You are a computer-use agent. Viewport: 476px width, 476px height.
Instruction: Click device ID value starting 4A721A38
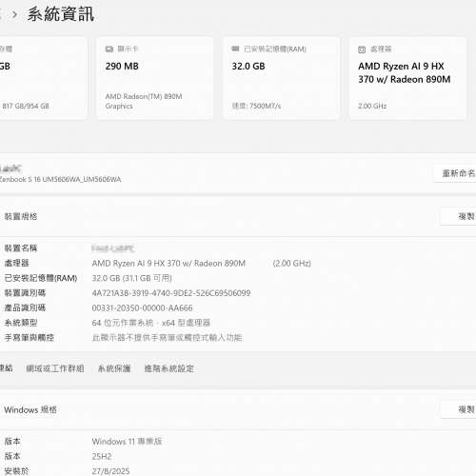pyautogui.click(x=171, y=293)
